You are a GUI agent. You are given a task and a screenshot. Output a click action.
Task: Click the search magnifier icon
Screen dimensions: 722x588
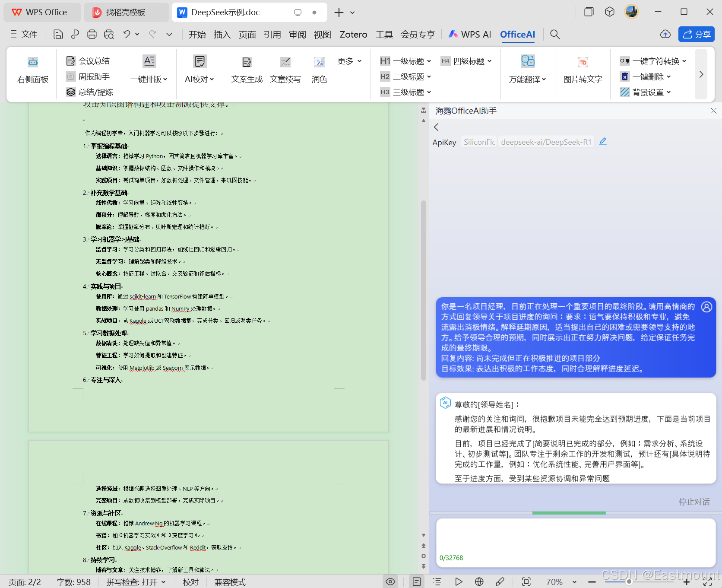tap(555, 35)
